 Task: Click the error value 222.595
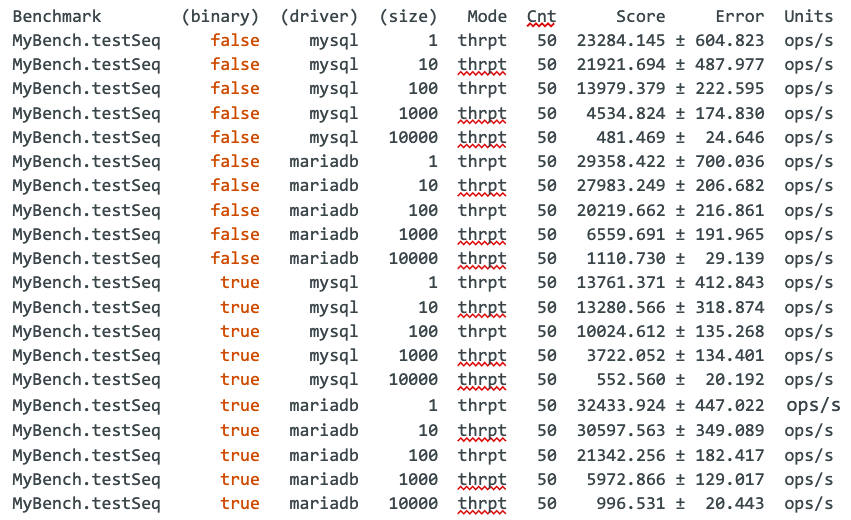(x=729, y=88)
